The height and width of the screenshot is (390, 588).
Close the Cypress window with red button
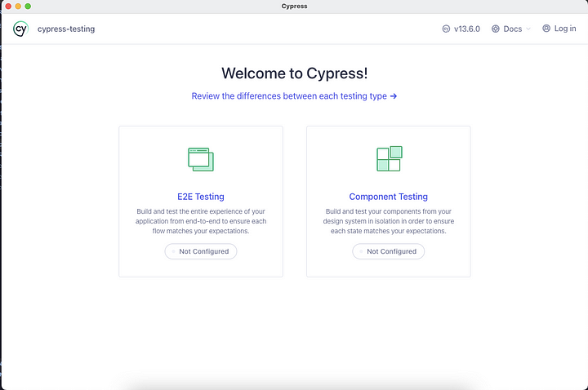8,7
